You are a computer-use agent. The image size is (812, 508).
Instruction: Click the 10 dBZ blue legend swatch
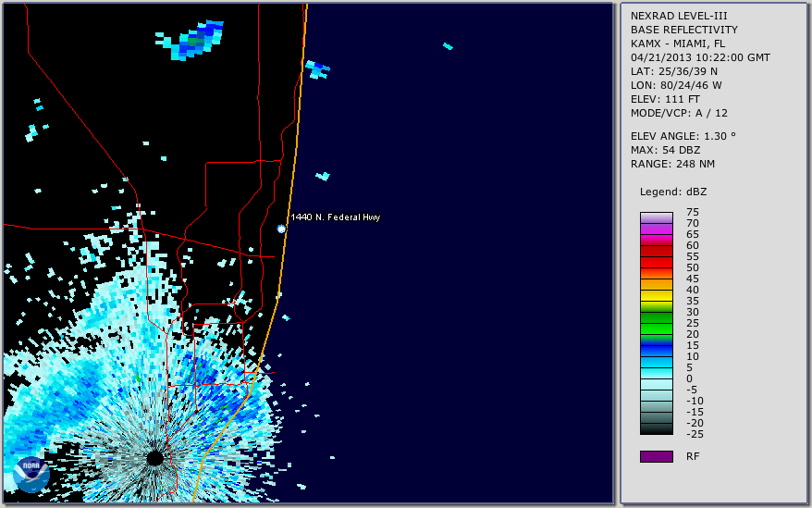(656, 351)
